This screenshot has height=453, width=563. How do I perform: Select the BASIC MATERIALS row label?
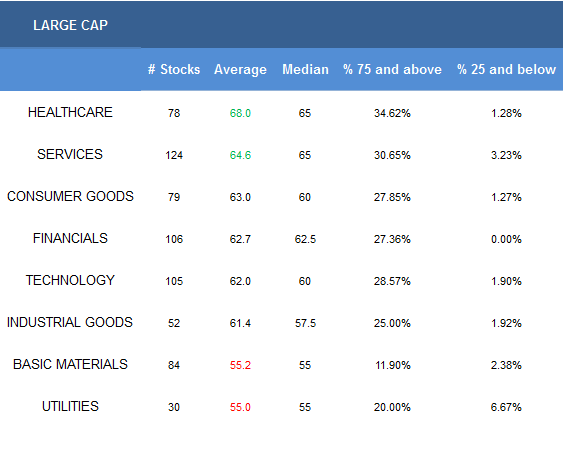point(70,364)
